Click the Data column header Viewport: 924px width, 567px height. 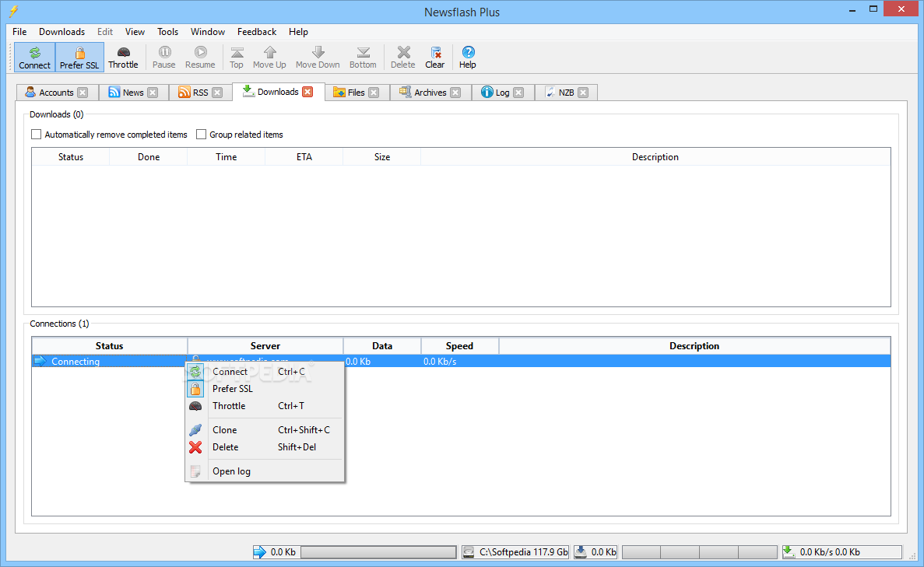pyautogui.click(x=382, y=346)
